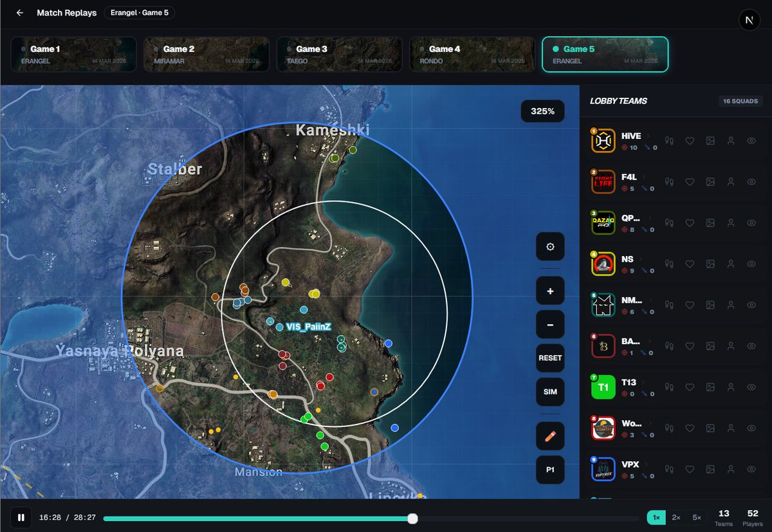Set playback speed to 5×

pos(697,517)
